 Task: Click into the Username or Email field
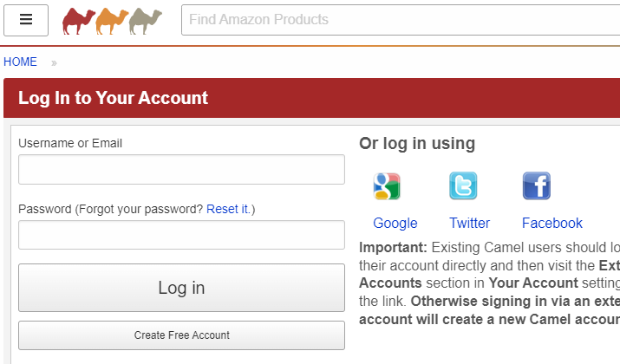(181, 170)
